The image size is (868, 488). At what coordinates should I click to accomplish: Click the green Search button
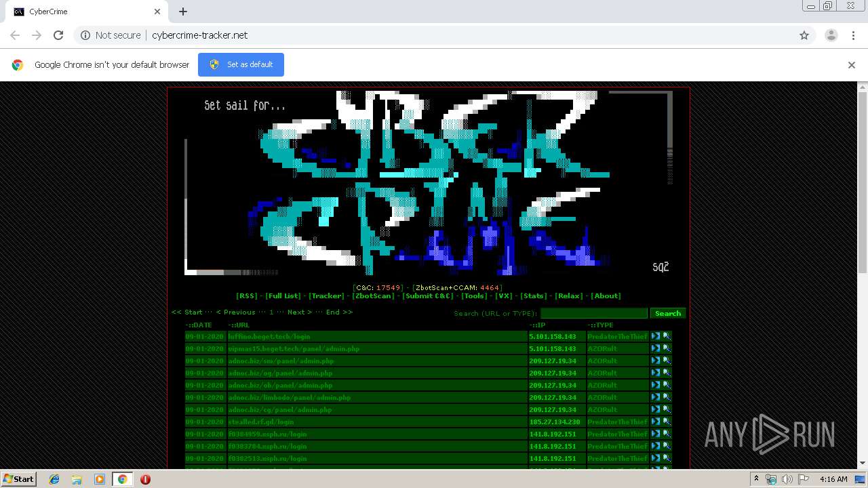coord(668,313)
